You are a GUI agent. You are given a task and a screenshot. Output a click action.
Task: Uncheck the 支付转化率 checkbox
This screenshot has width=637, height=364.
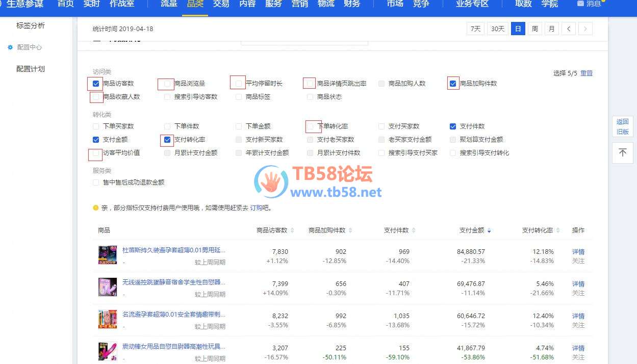(167, 140)
